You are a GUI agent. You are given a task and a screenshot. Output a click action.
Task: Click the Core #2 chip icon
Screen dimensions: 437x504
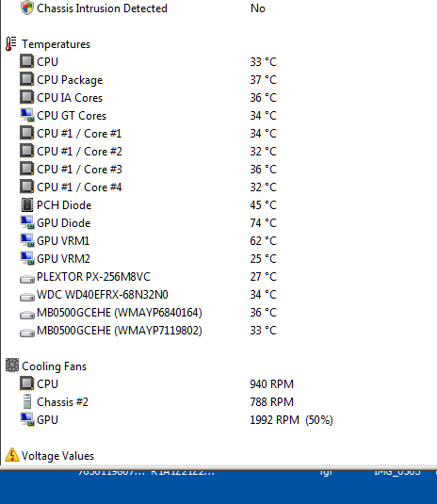27,151
